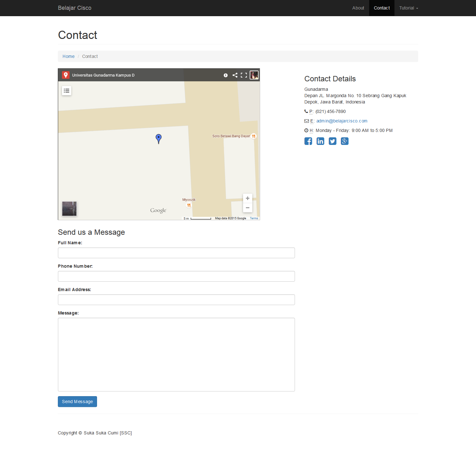Click the Send Message button
This screenshot has height=455, width=476.
(77, 402)
